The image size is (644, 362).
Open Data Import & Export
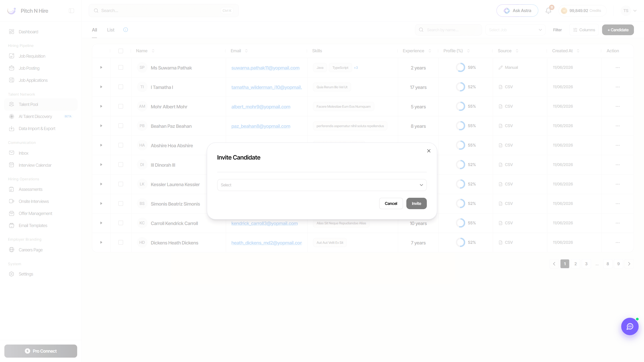coord(41,128)
